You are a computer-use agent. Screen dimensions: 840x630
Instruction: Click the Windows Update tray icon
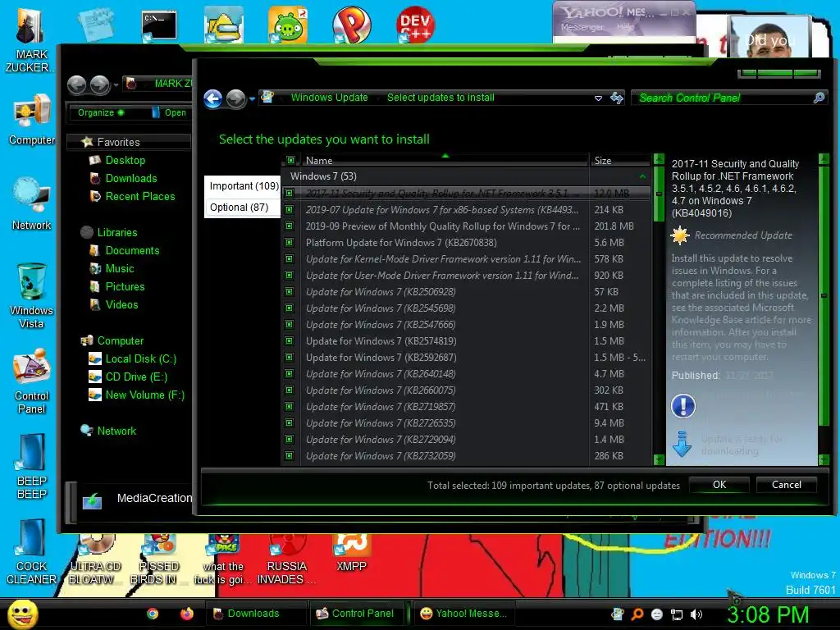pos(618,614)
